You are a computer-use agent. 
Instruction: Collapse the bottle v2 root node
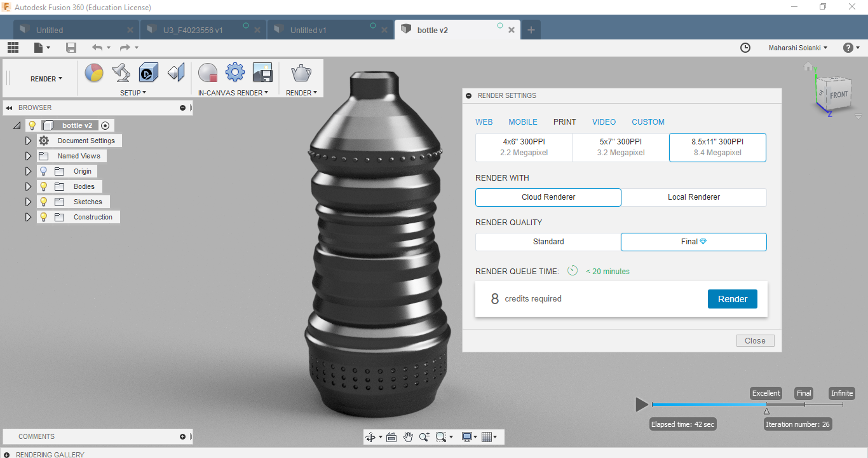[17, 125]
